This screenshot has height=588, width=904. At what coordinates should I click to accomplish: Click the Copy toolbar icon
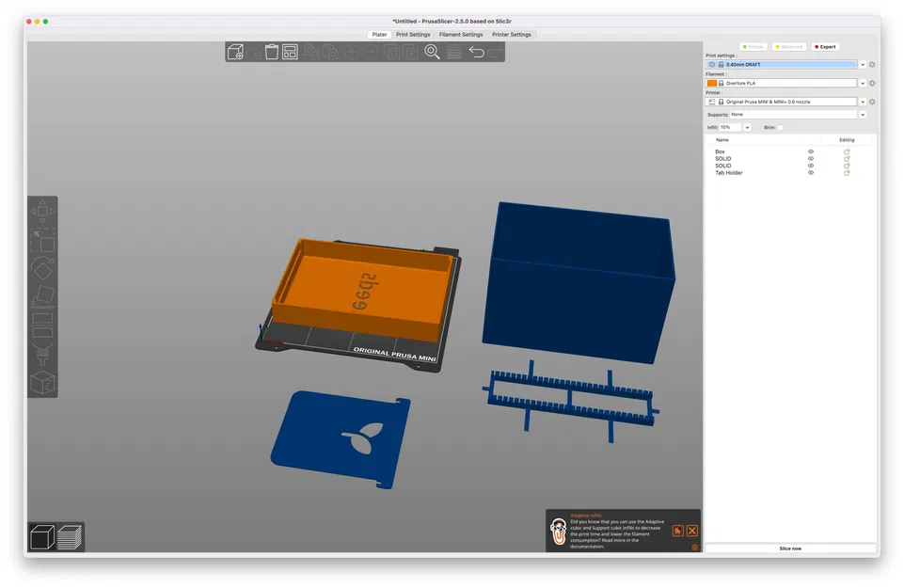pos(312,52)
